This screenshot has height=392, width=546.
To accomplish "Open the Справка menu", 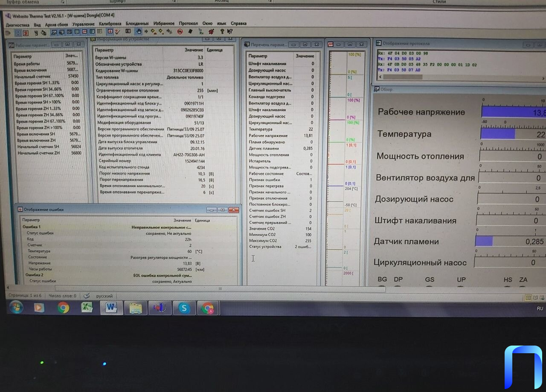I will point(239,23).
